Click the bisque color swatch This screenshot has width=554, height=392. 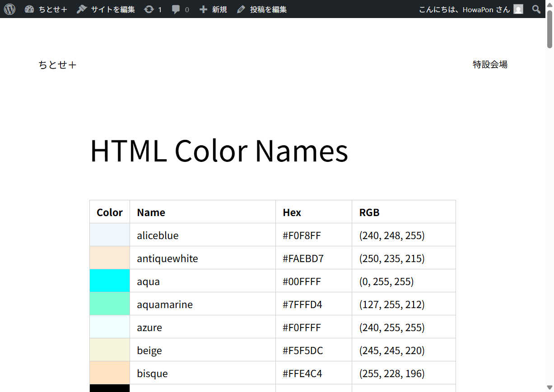tap(109, 373)
